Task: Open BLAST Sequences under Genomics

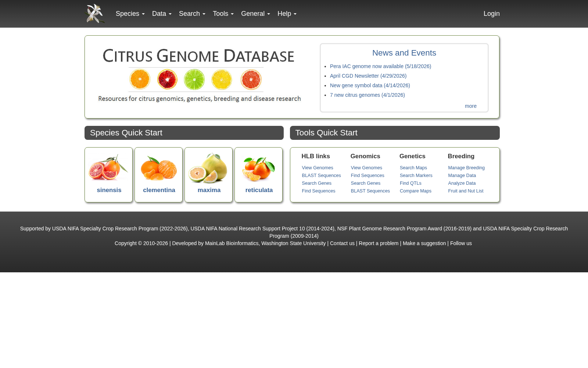Action: (x=370, y=191)
